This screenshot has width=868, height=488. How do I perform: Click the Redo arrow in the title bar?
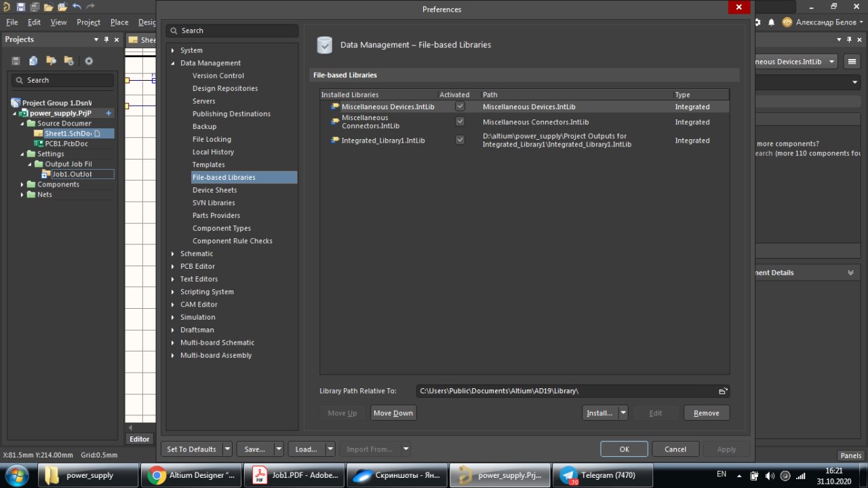tap(92, 7)
